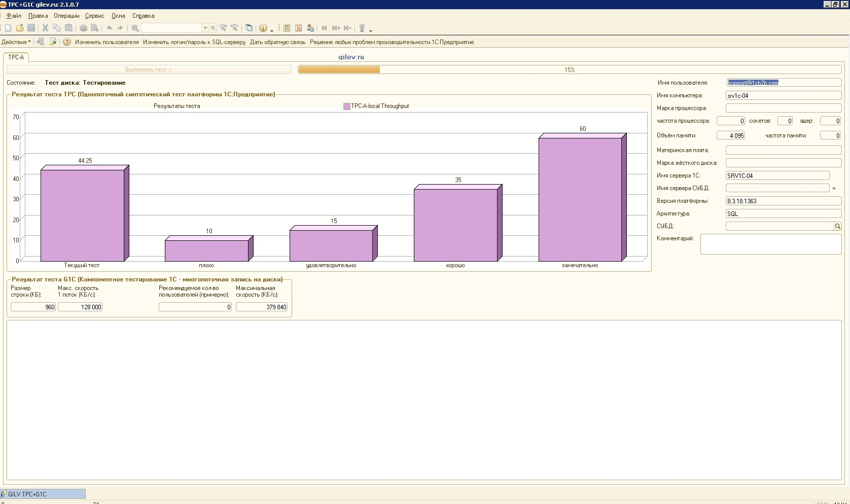Expand the Действия dropdown menu

coord(16,42)
